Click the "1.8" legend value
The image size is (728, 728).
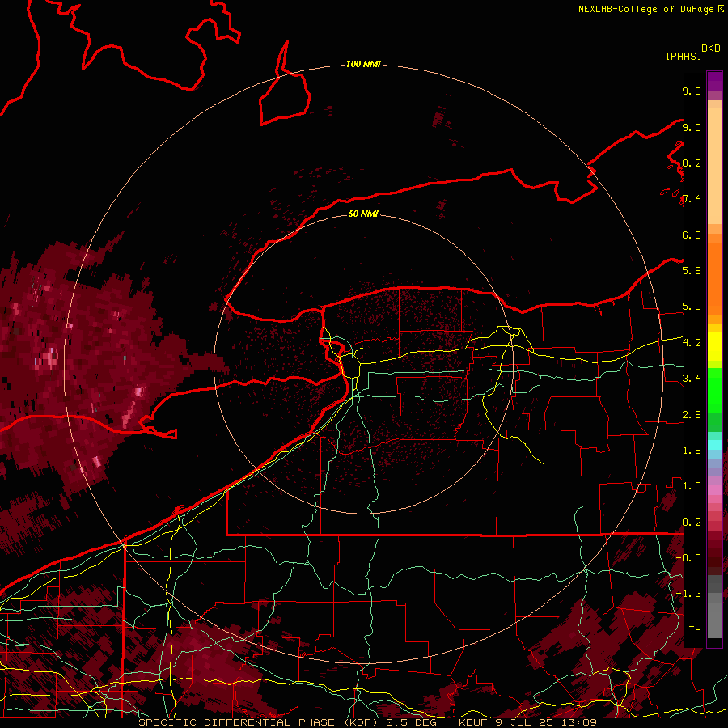692,451
